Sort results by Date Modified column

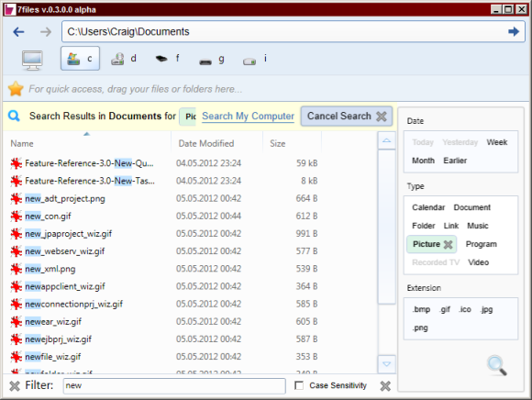(x=206, y=143)
